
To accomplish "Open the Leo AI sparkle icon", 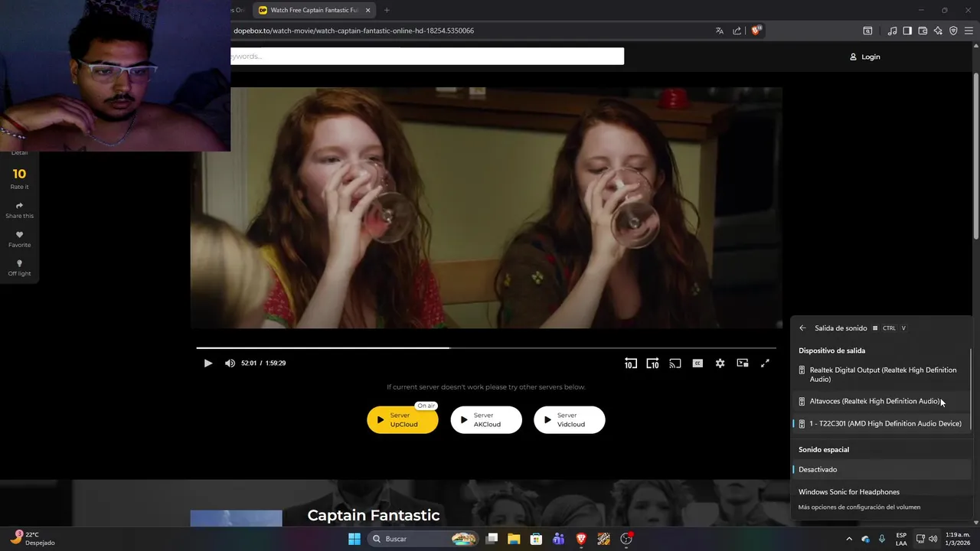I will click(x=938, y=31).
